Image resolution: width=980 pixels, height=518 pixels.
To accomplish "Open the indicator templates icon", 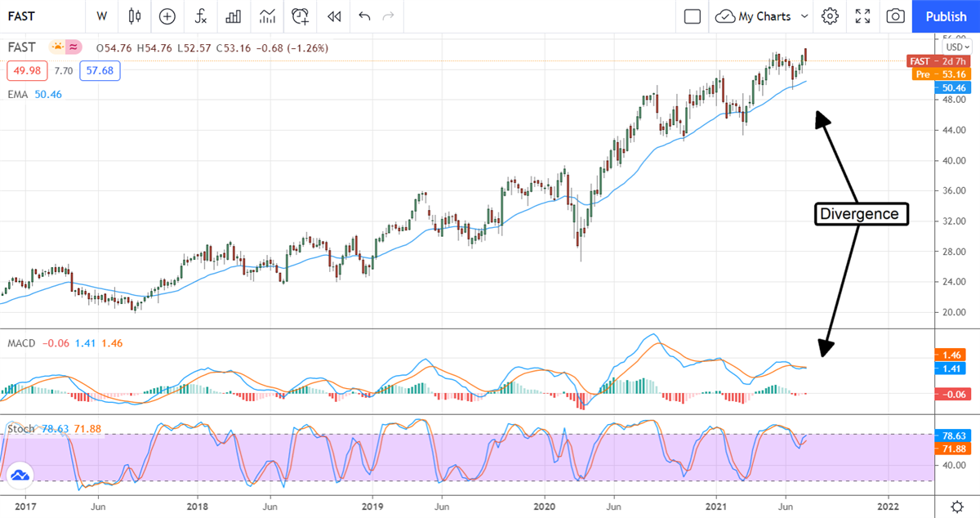I will tap(267, 16).
